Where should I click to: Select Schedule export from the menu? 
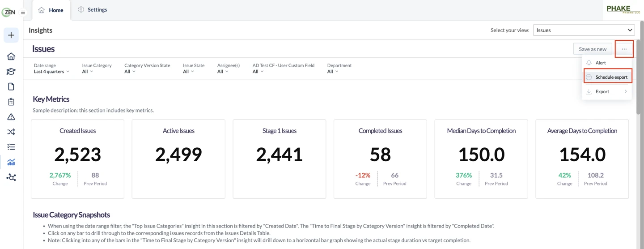coord(607,77)
